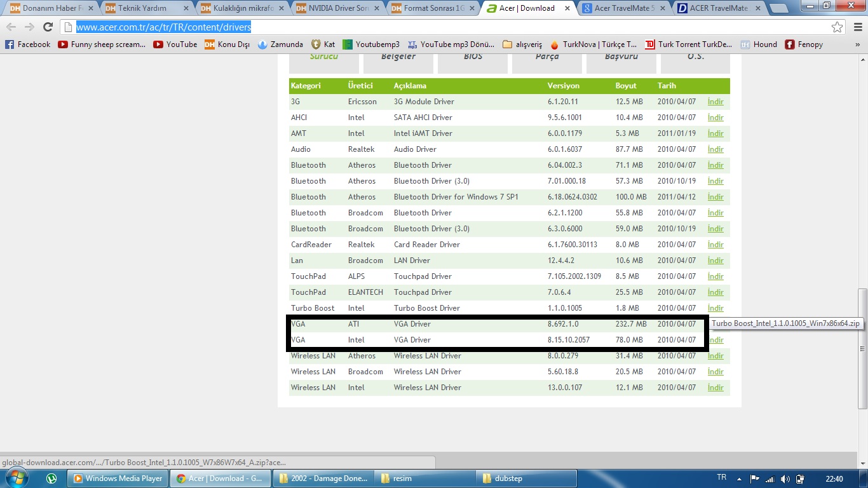Bookmark this page with the star icon
The image size is (868, 488).
[837, 27]
